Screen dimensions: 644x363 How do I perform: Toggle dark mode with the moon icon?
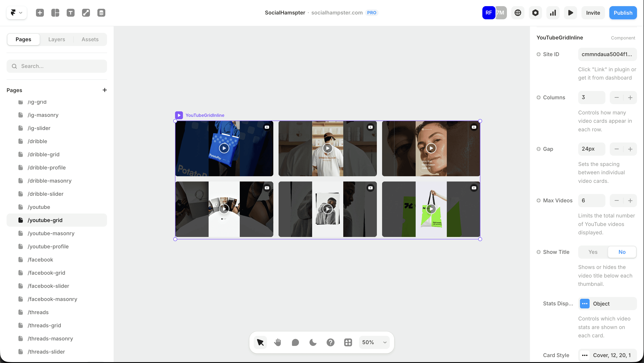coord(313,342)
